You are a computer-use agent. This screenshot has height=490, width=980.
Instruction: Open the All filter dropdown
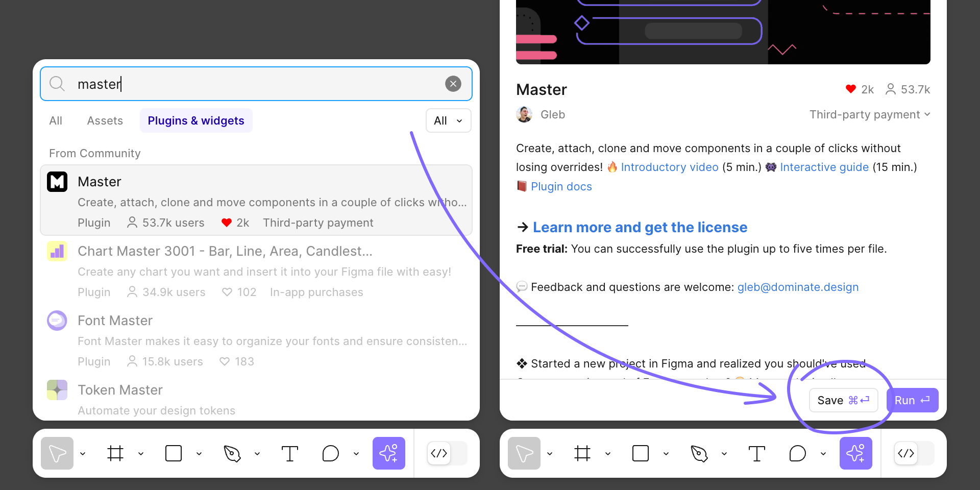coord(449,120)
